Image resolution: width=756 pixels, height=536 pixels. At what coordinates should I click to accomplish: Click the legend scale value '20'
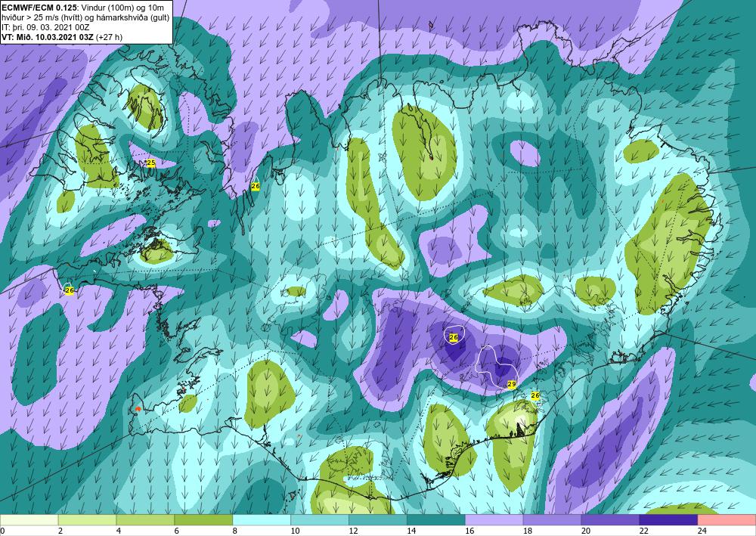[585, 531]
